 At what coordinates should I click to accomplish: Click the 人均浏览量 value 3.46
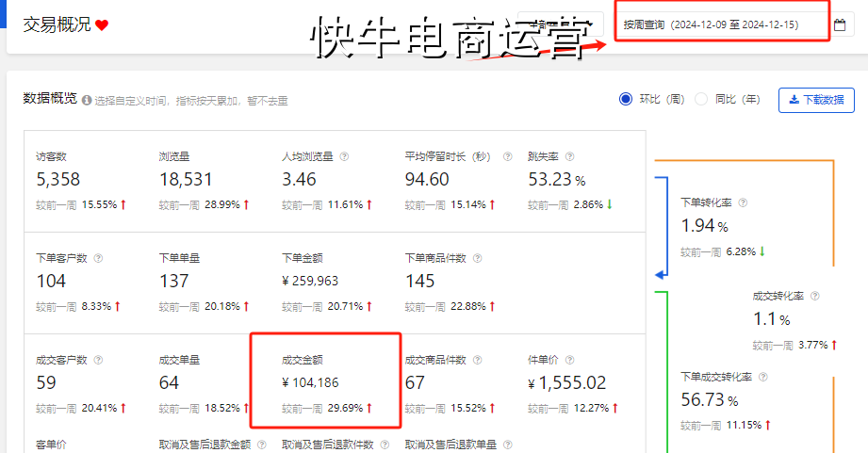[x=299, y=179]
